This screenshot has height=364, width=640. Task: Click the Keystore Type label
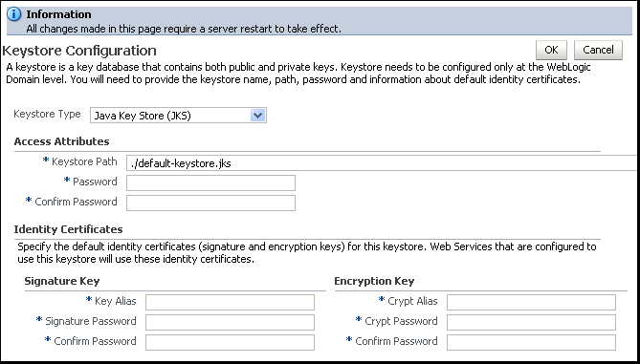pyautogui.click(x=47, y=114)
